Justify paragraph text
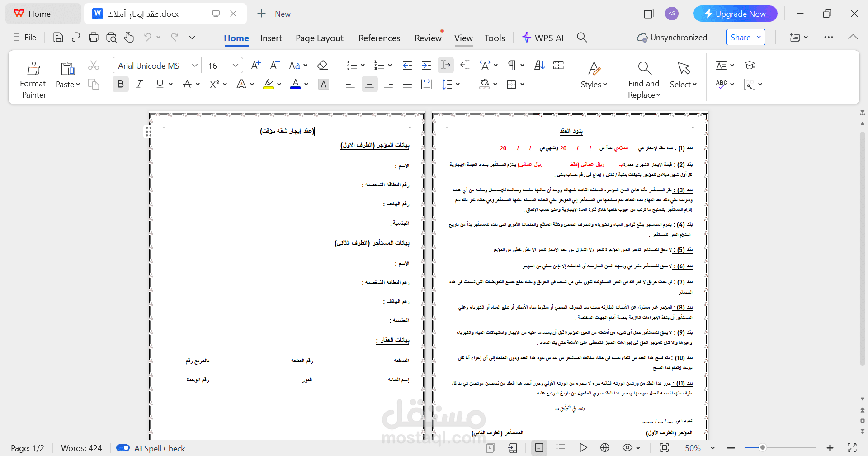This screenshot has width=868, height=456. pos(407,84)
